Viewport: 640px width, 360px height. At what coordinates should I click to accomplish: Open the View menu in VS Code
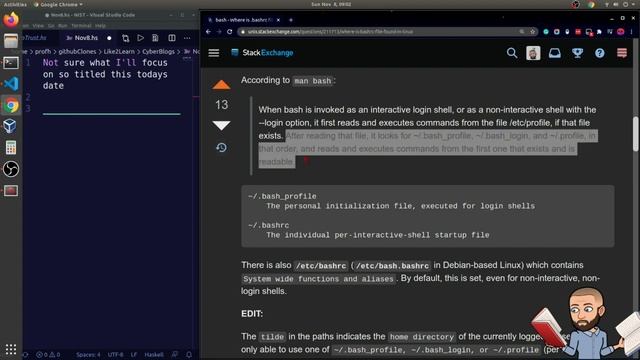point(38,25)
